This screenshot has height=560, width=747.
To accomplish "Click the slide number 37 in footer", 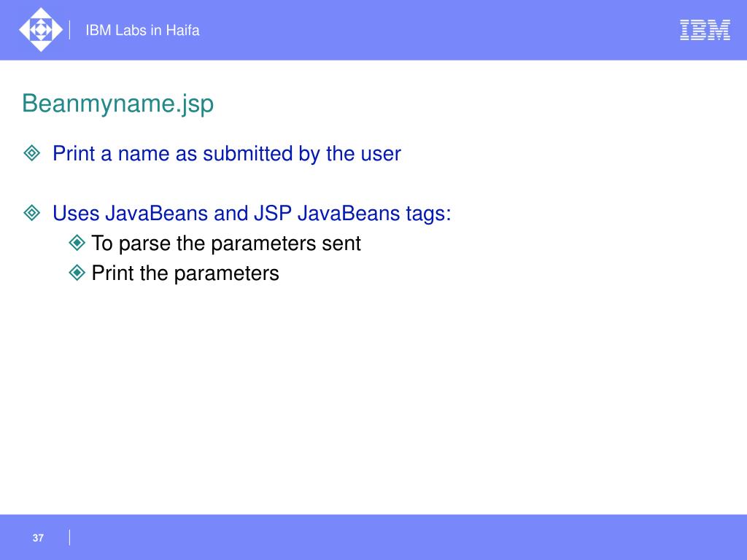I will click(38, 537).
